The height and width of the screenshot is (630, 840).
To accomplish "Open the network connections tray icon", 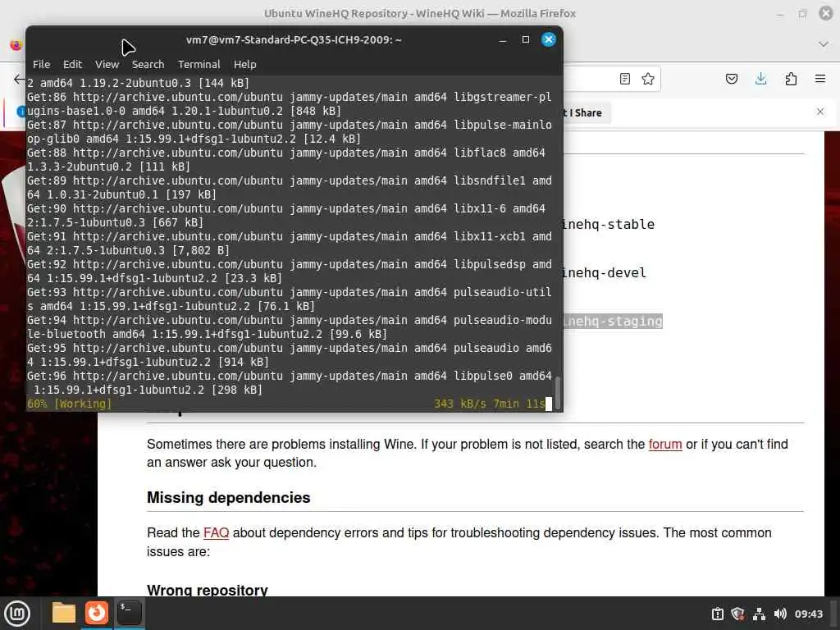I will tap(759, 614).
